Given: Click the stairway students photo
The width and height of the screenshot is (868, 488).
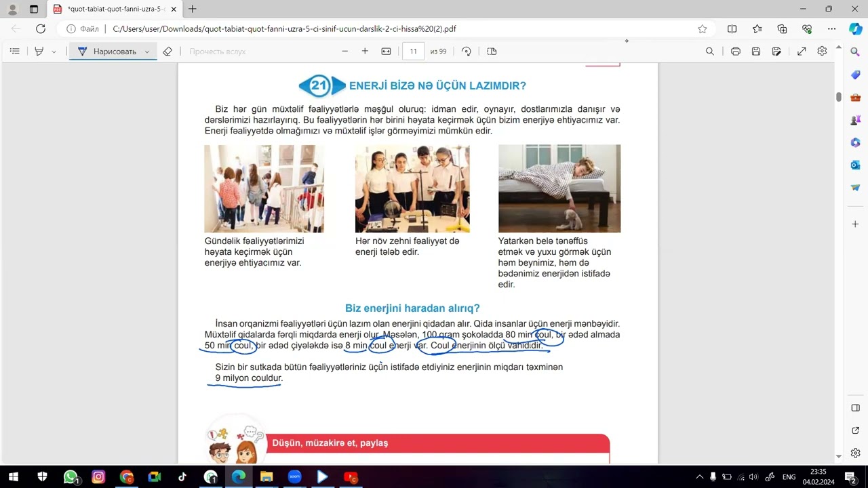Looking at the screenshot, I should pyautogui.click(x=264, y=188).
